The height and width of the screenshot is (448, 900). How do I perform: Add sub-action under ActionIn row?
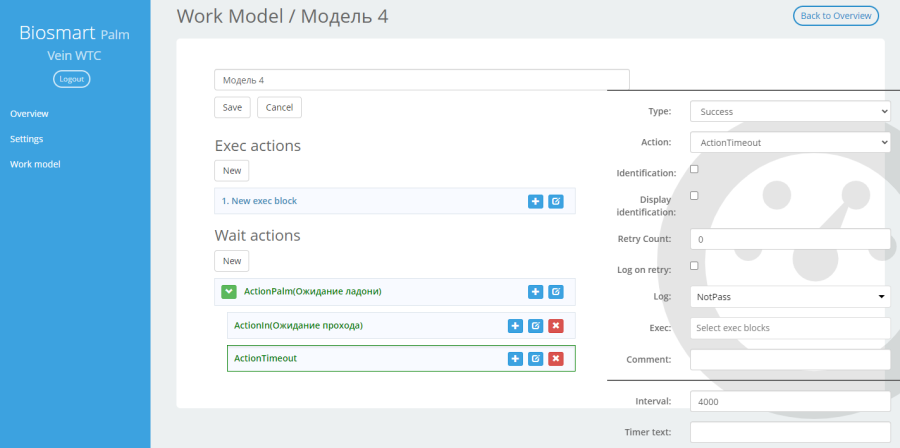point(515,326)
